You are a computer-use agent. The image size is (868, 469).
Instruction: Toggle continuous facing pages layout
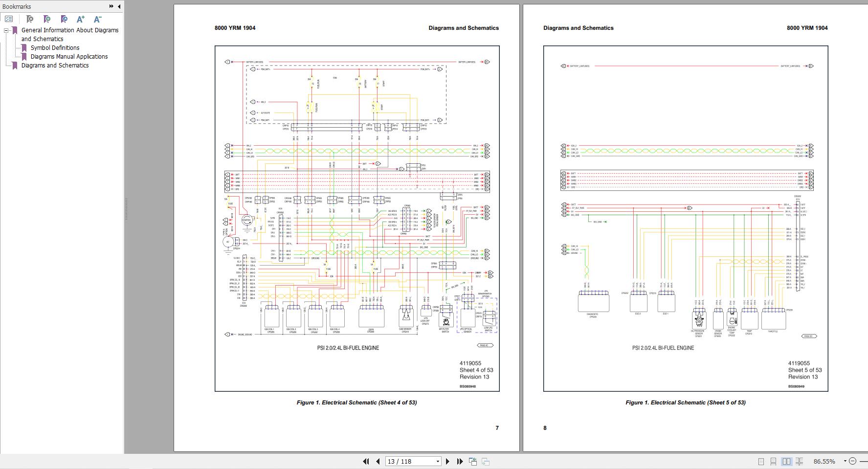click(799, 461)
